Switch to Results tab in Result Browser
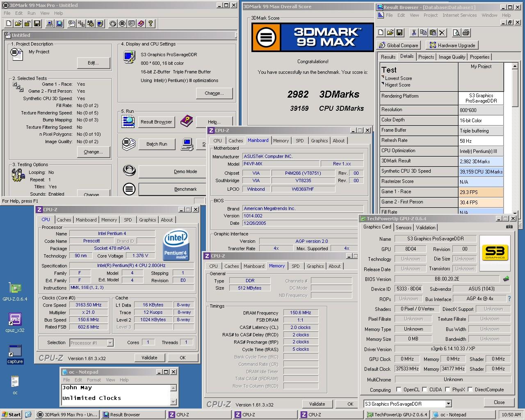The width and height of the screenshot is (525, 420). (x=388, y=57)
